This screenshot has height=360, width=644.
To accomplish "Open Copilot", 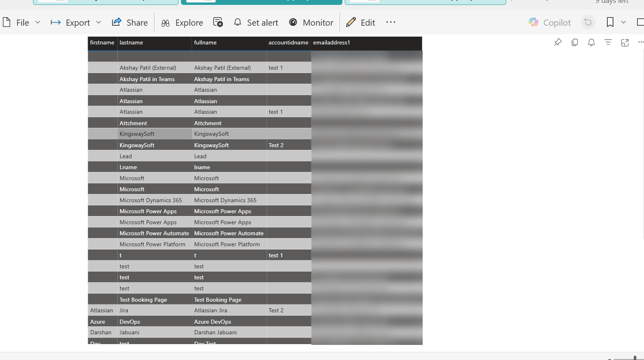I will click(550, 22).
